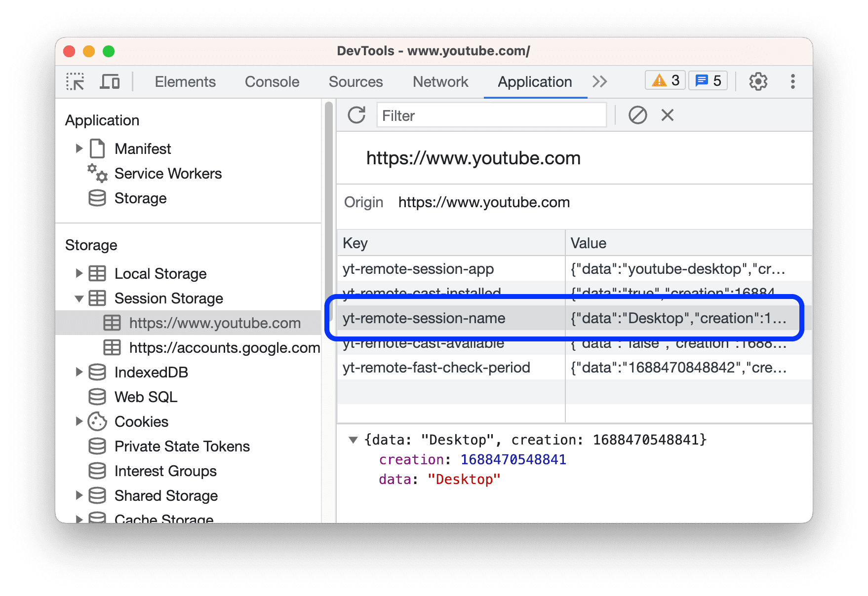This screenshot has width=868, height=596.
Task: Open the 3 warnings summary
Action: click(x=665, y=80)
